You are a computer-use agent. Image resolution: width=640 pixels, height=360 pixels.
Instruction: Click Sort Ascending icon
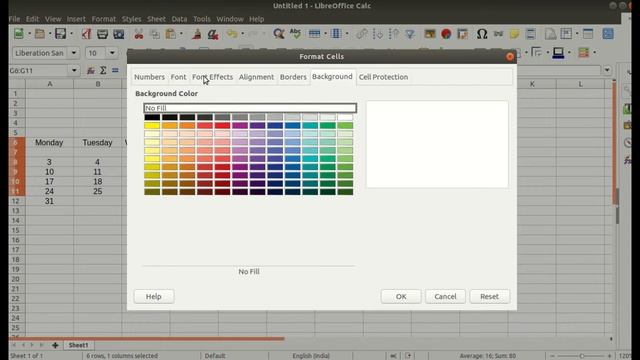coord(378,34)
